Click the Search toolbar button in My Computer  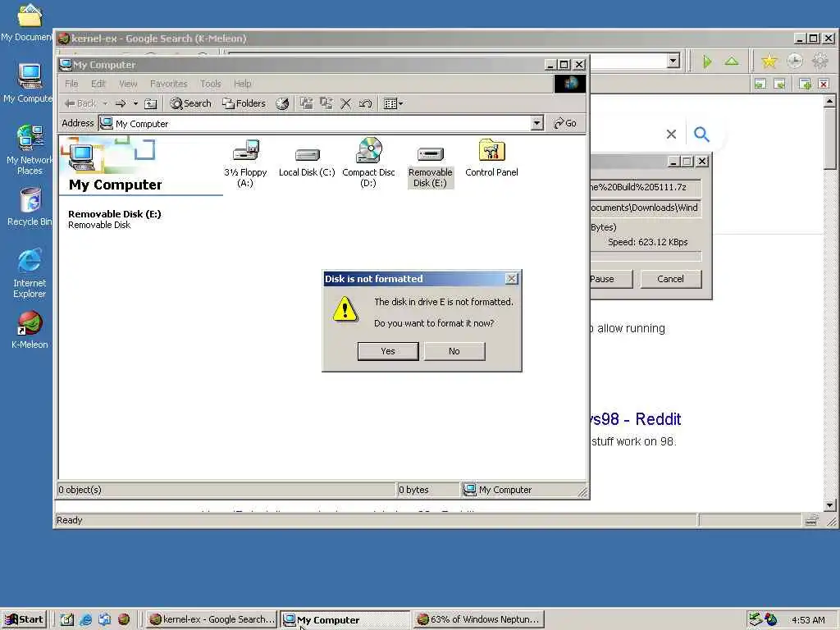point(190,104)
